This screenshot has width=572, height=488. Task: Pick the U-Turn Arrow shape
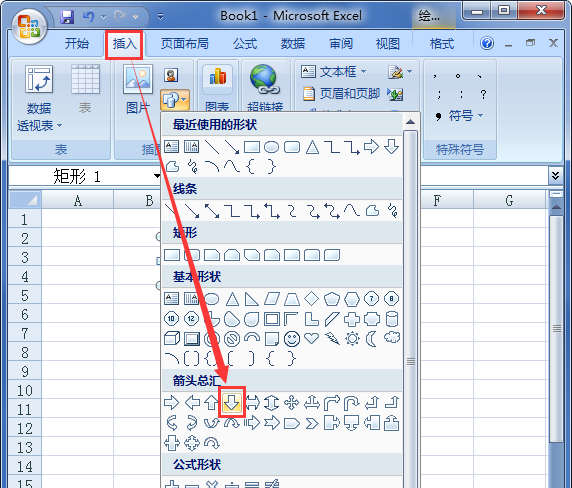click(352, 403)
